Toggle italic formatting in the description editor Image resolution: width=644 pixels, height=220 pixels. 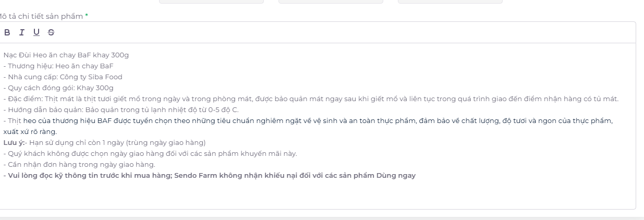22,32
